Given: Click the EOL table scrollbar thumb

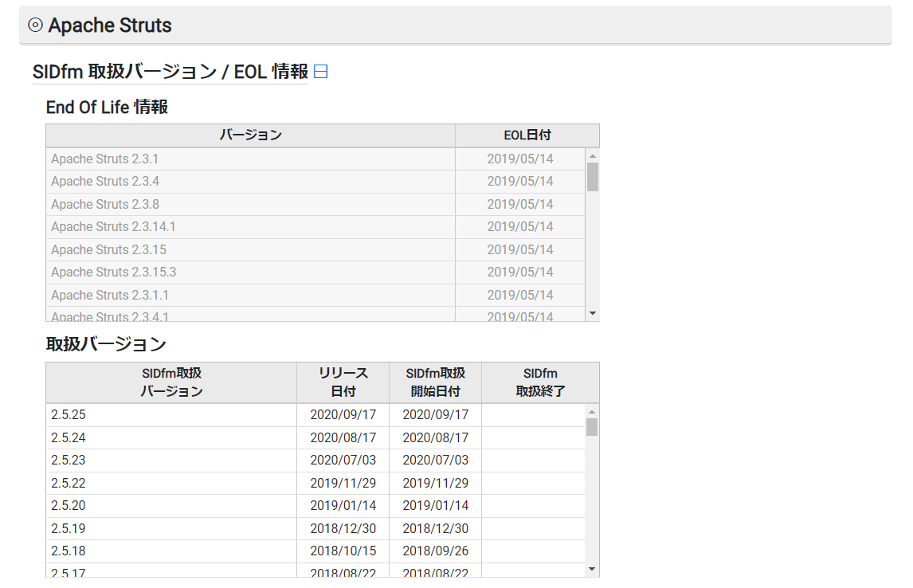Looking at the screenshot, I should tap(593, 177).
